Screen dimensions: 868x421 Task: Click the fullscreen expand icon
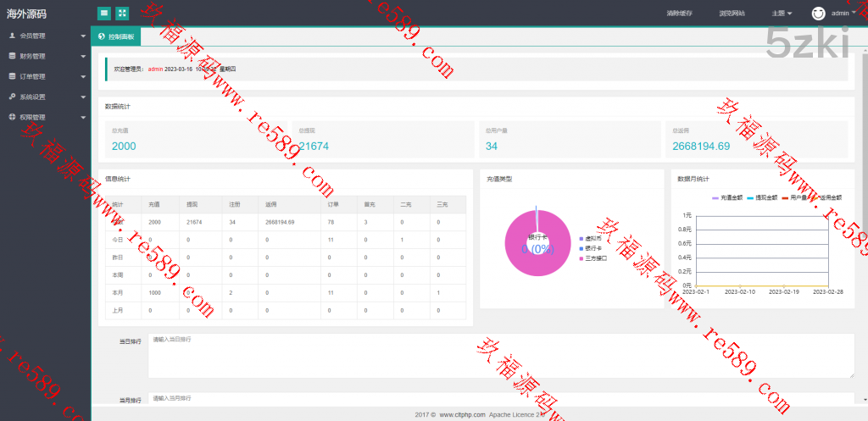pyautogui.click(x=122, y=13)
